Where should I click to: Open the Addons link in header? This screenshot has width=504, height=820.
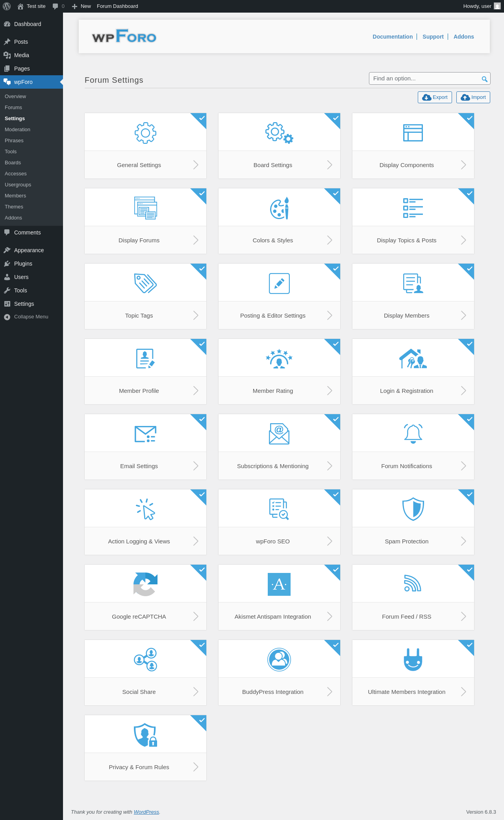click(x=463, y=37)
